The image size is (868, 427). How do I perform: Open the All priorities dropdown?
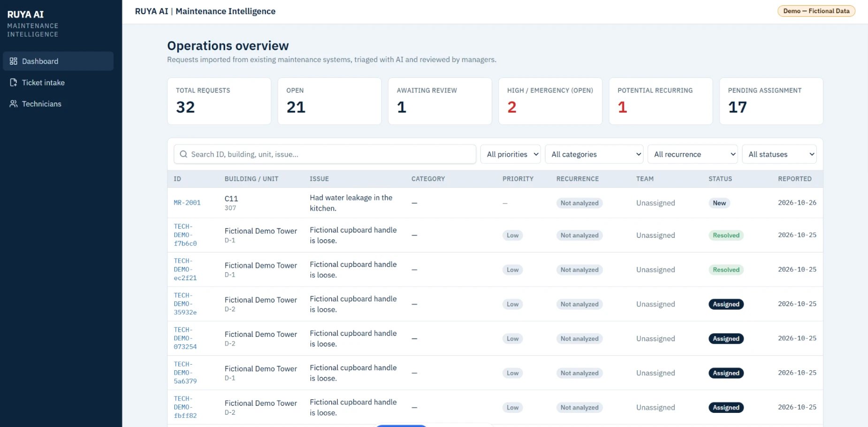(x=510, y=154)
